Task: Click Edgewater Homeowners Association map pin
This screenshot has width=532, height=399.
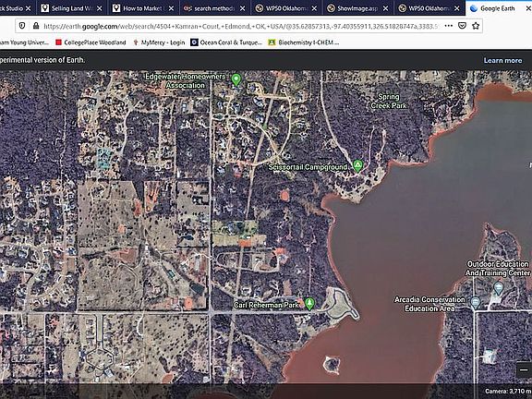Action: [x=236, y=80]
